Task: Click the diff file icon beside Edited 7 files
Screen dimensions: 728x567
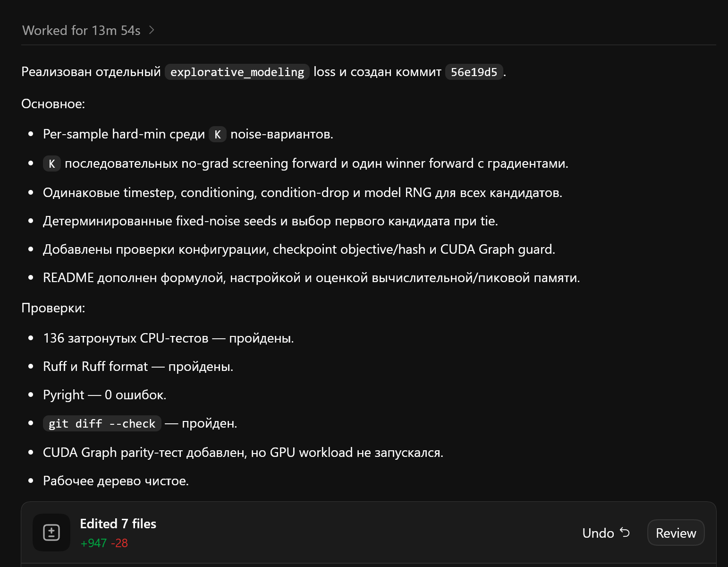Action: tap(51, 533)
